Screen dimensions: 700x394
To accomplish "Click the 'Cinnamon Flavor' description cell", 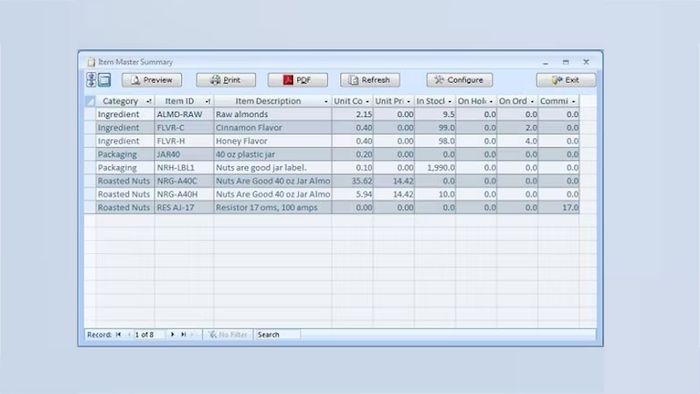I will click(273, 128).
